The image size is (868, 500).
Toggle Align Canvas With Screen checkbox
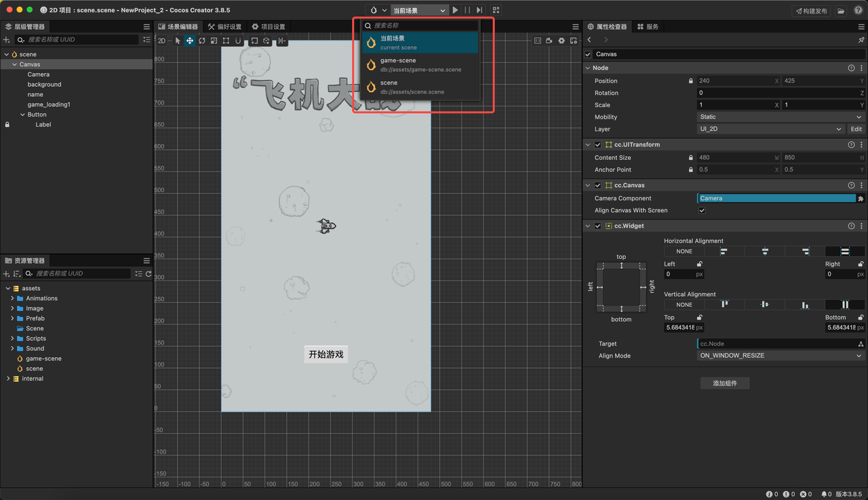(x=702, y=211)
